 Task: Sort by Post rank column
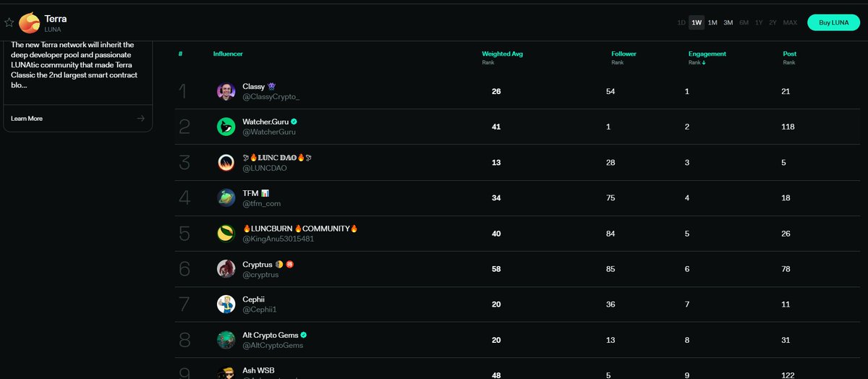point(789,57)
